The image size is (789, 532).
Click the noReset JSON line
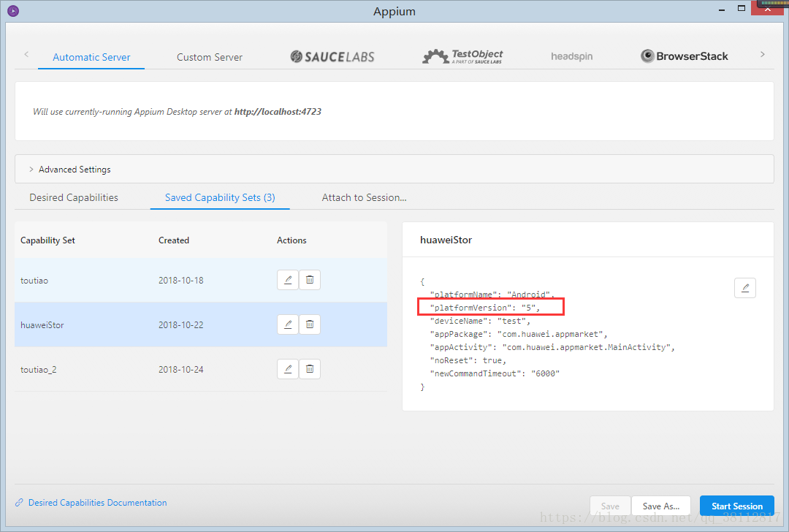point(468,360)
